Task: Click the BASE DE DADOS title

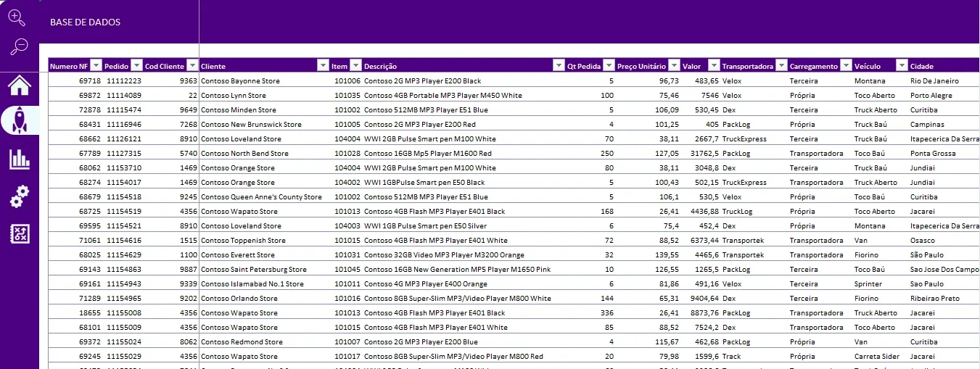Action: click(85, 22)
